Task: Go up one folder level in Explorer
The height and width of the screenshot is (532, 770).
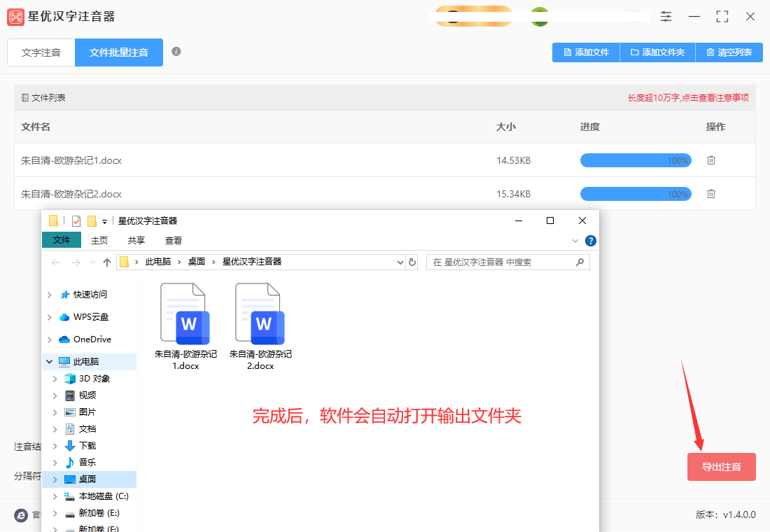Action: click(x=107, y=262)
